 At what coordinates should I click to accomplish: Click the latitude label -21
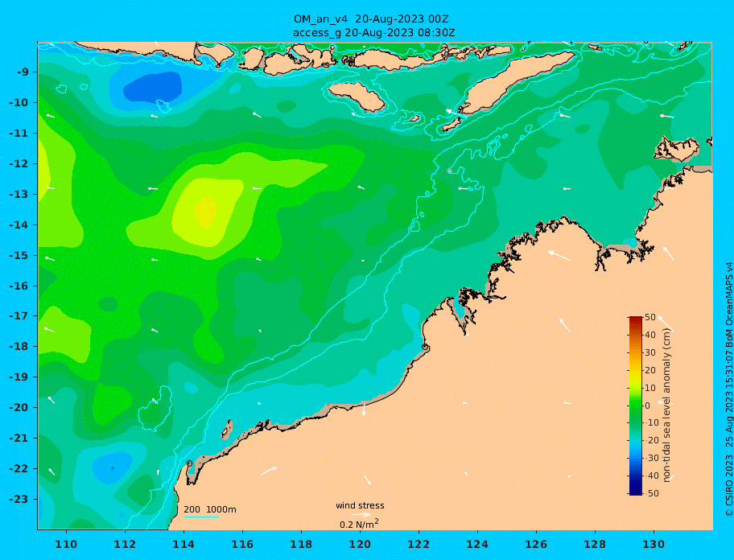19,439
